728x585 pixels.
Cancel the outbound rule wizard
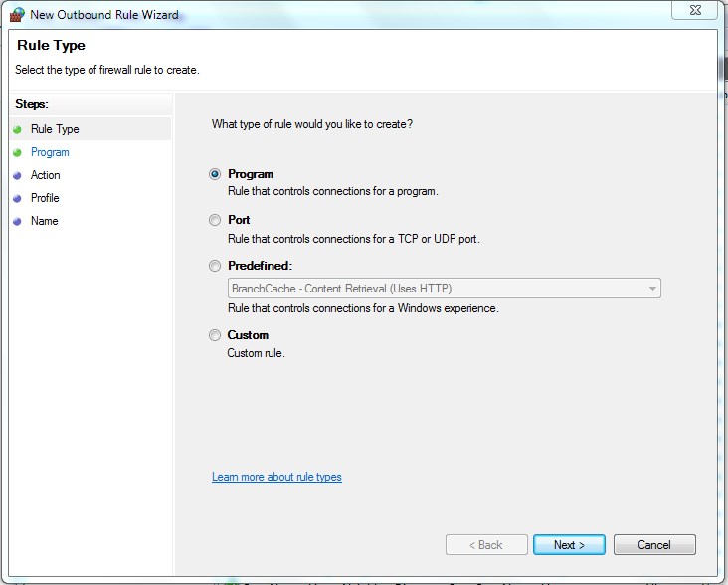tap(654, 545)
